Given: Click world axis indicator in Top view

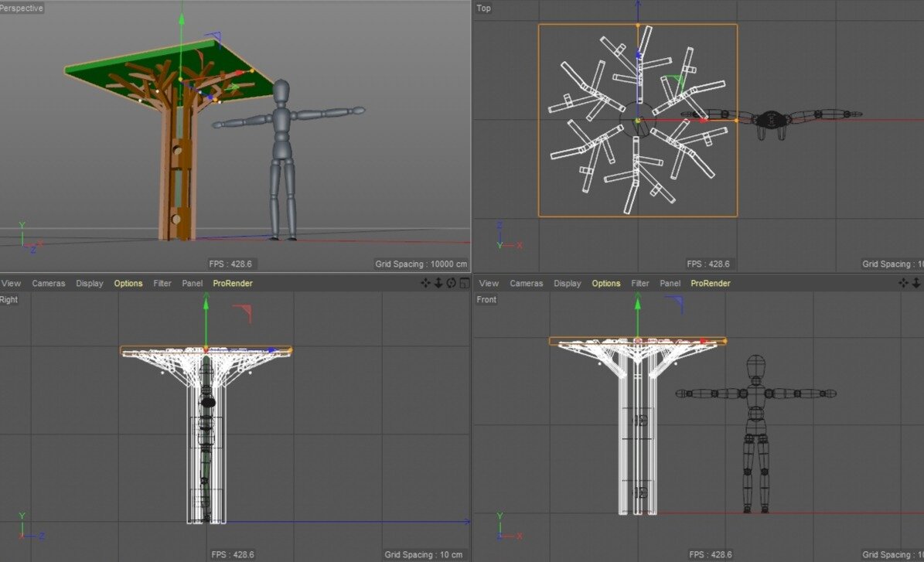Looking at the screenshot, I should pyautogui.click(x=508, y=237).
